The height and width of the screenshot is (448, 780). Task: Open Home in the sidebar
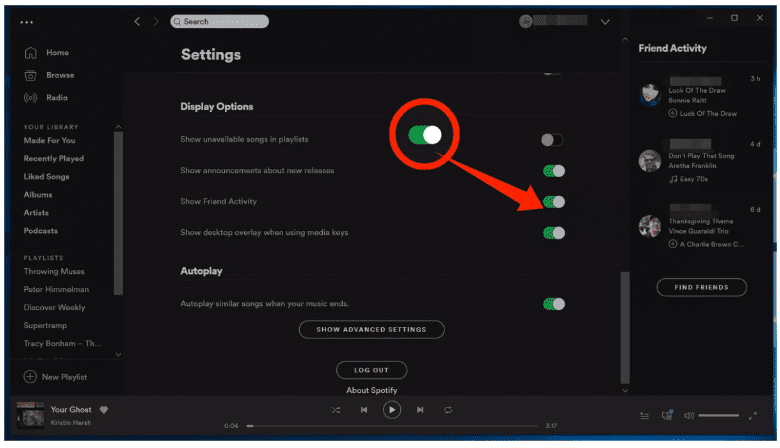pyautogui.click(x=57, y=52)
